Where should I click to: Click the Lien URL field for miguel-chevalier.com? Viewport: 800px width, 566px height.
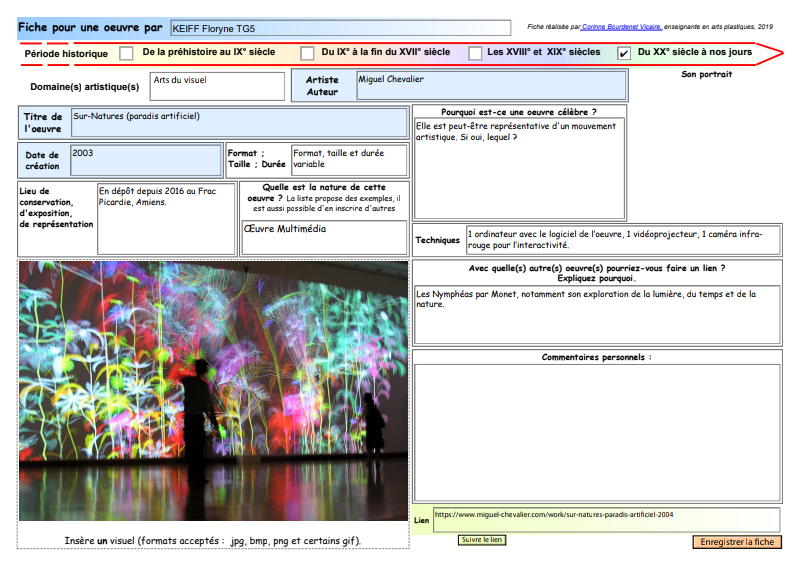pos(606,518)
